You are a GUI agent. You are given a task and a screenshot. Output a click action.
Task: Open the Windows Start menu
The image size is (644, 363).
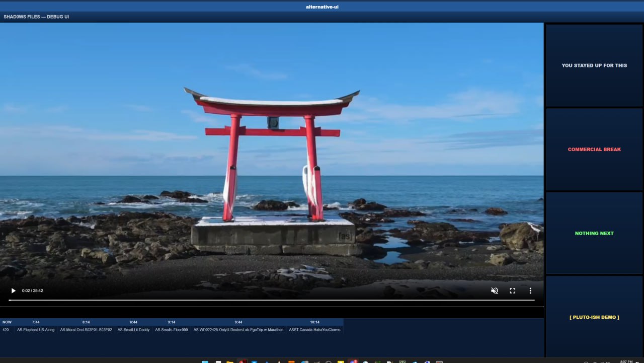point(205,361)
